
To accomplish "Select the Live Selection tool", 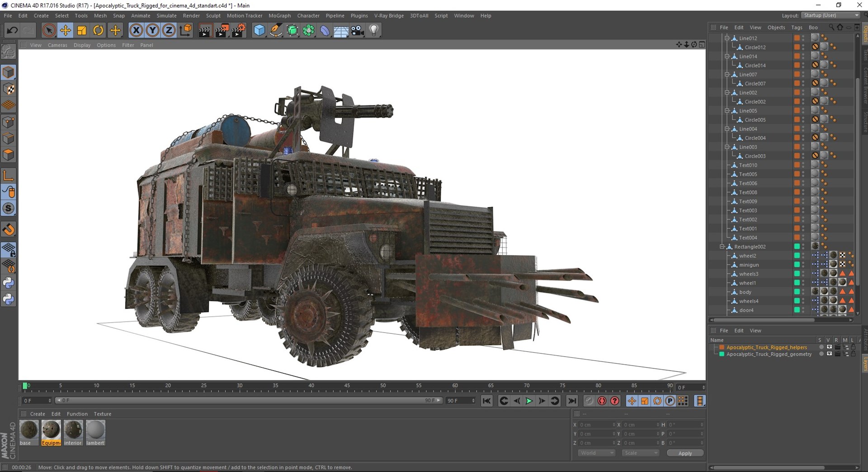I will pyautogui.click(x=49, y=30).
